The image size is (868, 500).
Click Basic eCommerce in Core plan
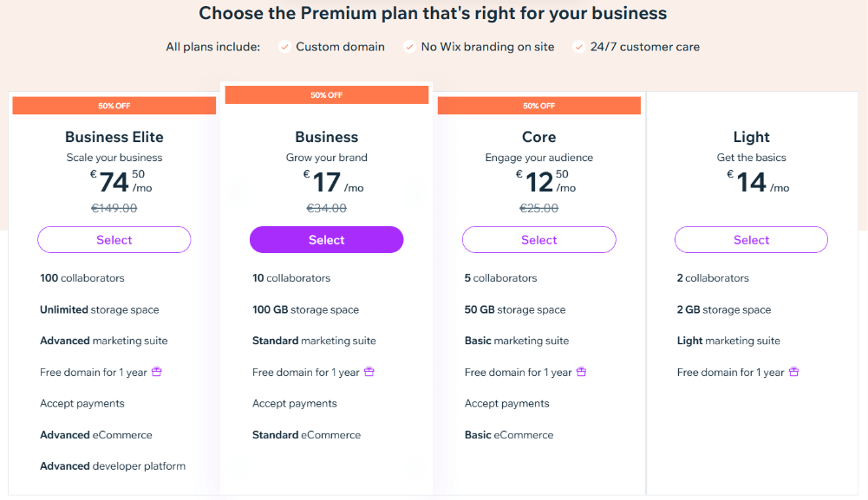tap(509, 435)
